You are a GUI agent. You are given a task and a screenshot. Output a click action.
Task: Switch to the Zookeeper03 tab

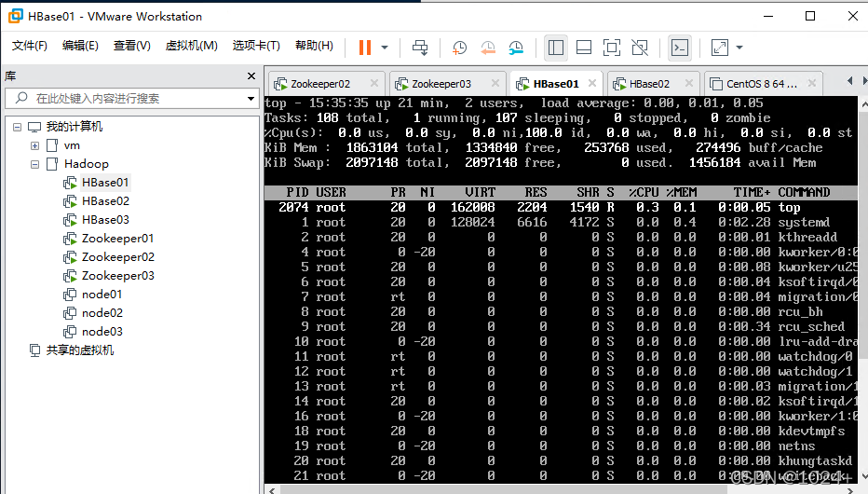click(441, 84)
